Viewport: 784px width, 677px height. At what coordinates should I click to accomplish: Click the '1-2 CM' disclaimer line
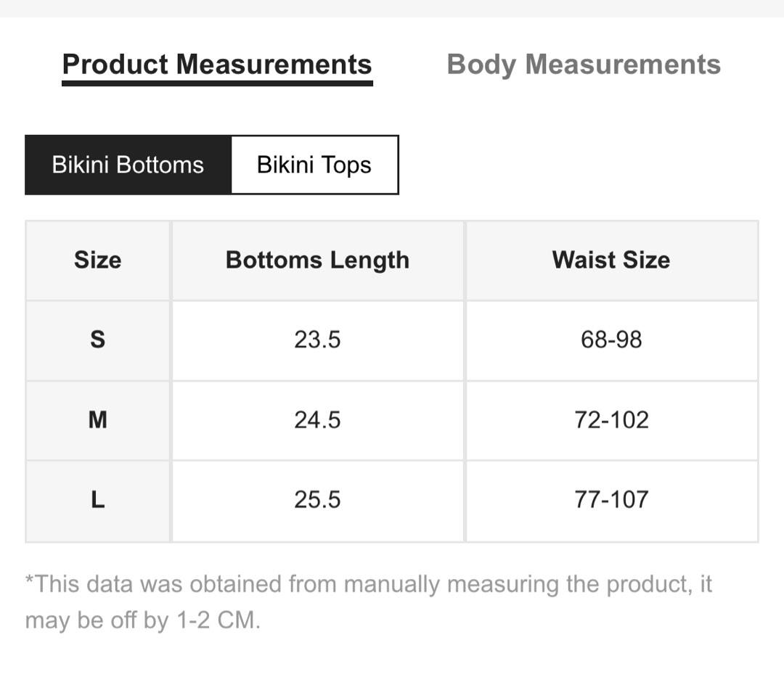click(143, 620)
